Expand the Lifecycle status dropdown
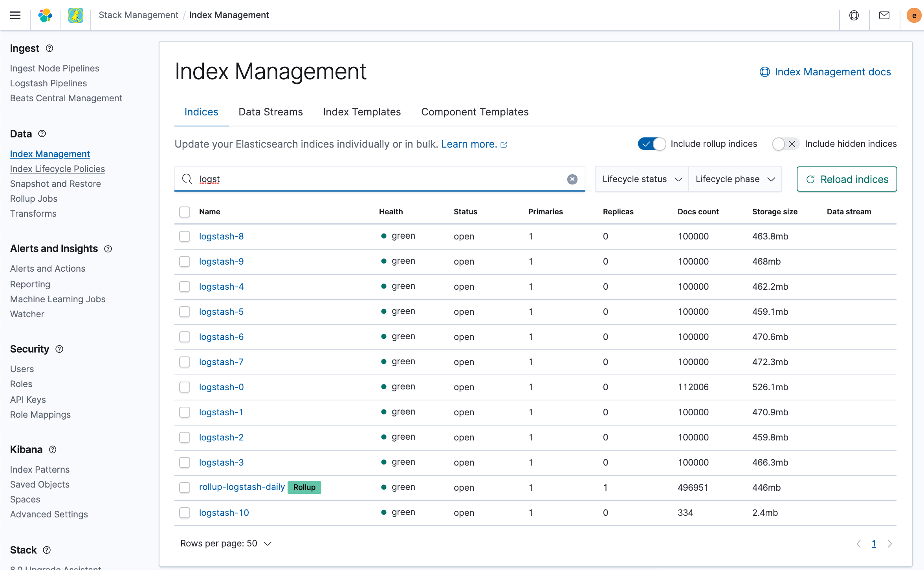Image resolution: width=924 pixels, height=570 pixels. [x=641, y=179]
